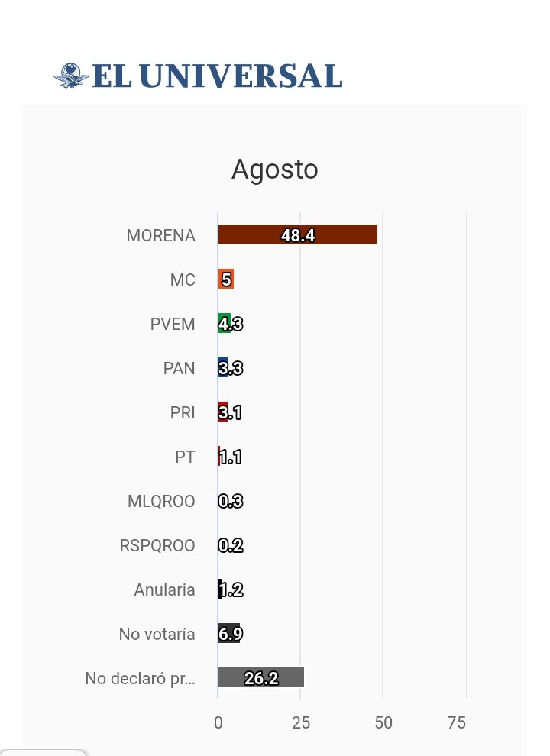Select the dark No votaría 6.9 bar
Image resolution: width=550 pixels, height=756 pixels.
229,634
